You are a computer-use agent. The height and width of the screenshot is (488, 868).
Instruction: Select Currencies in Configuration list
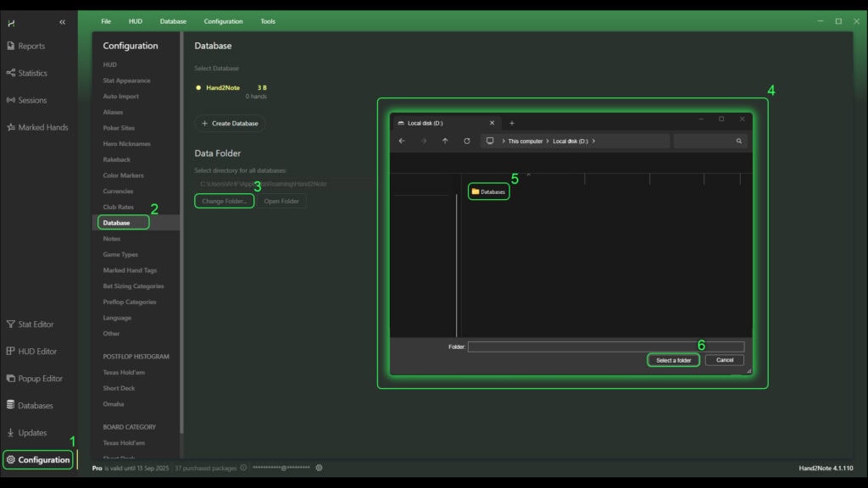(118, 191)
